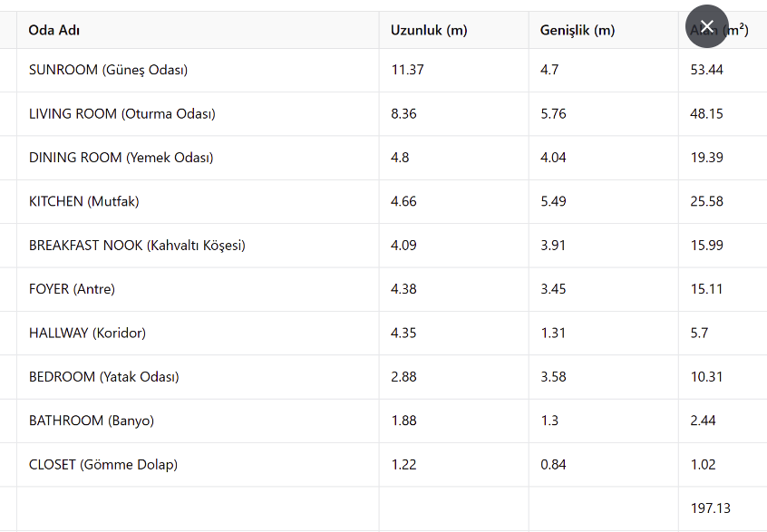
Task: Click the closet width value 0.84
Action: coord(553,465)
